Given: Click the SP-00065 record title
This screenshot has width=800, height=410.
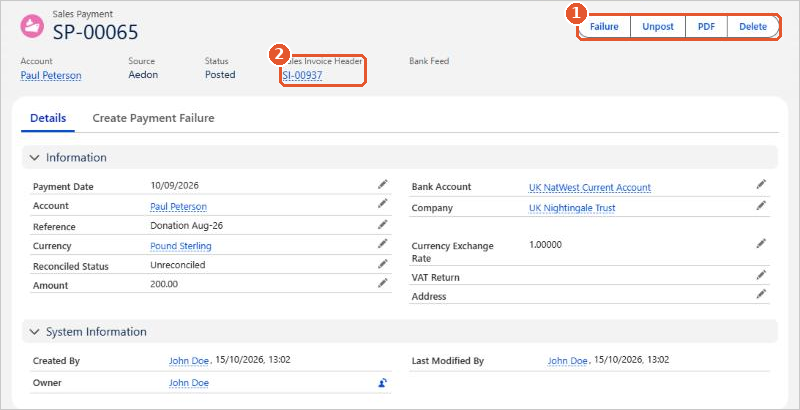Looking at the screenshot, I should (x=95, y=32).
